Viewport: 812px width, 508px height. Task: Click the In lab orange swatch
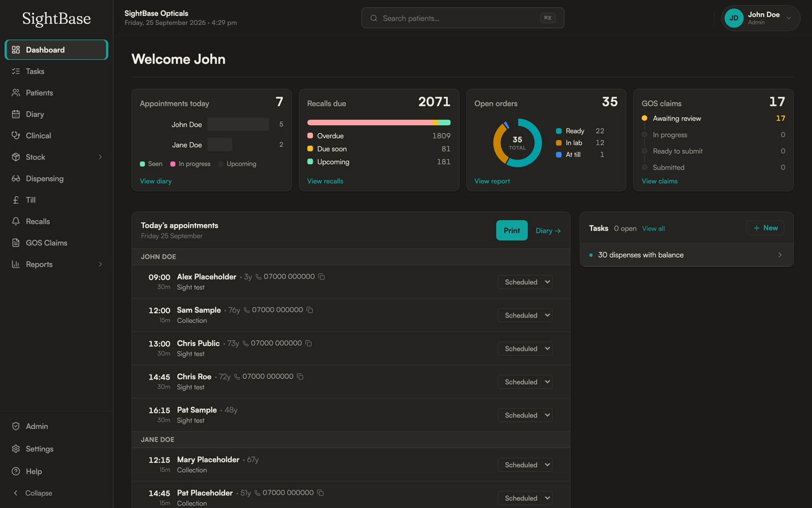coord(559,143)
